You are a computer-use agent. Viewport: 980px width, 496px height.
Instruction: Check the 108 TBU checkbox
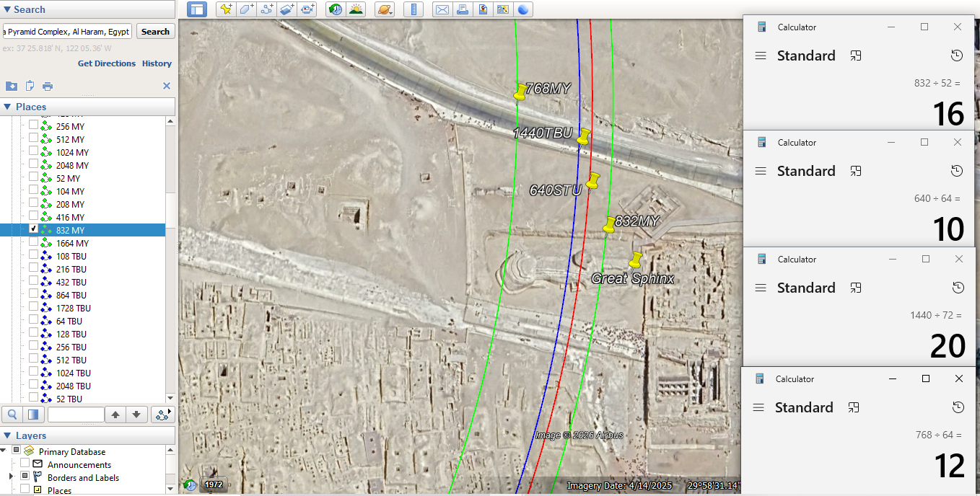(33, 254)
